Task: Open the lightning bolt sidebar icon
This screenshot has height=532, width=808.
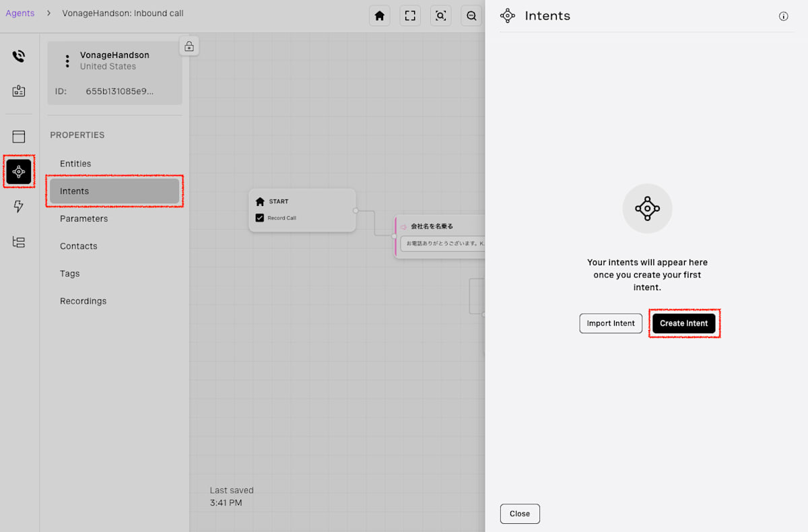Action: pos(19,207)
